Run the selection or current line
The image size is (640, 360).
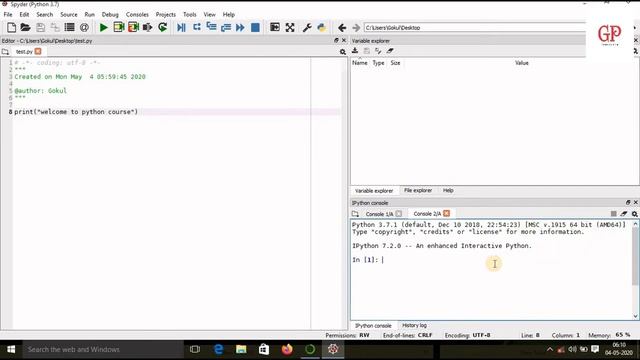[x=147, y=27]
